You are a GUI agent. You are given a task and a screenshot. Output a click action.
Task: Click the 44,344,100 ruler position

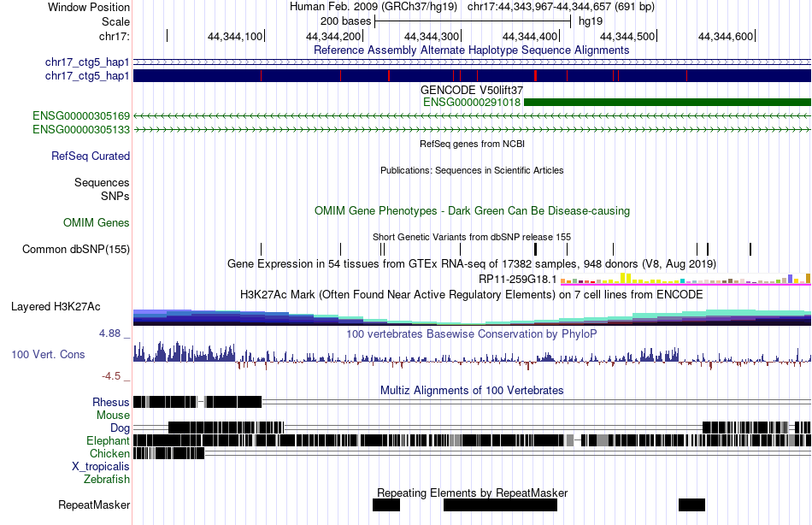235,36
